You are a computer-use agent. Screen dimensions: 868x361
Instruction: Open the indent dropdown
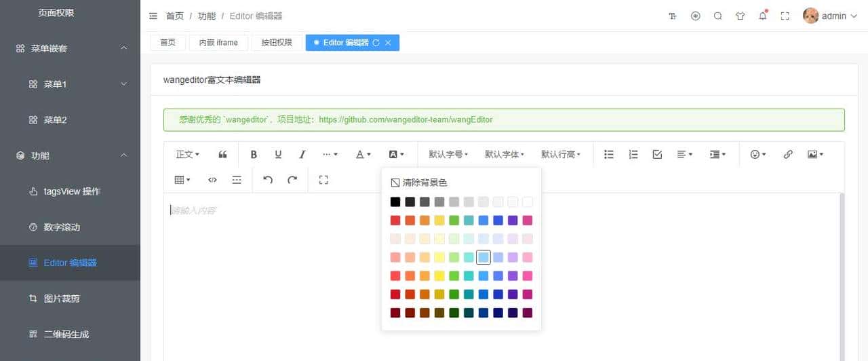717,155
